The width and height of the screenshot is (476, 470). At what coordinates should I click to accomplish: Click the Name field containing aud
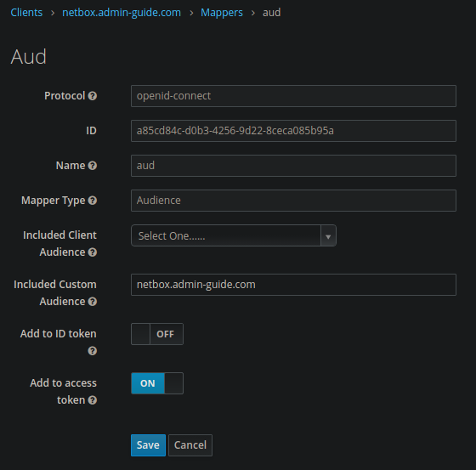(293, 166)
